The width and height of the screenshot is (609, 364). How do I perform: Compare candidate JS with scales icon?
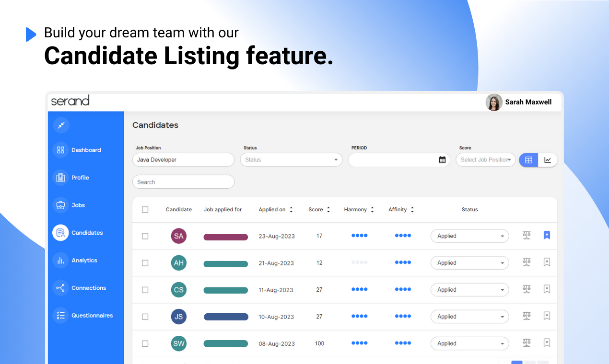point(527,316)
